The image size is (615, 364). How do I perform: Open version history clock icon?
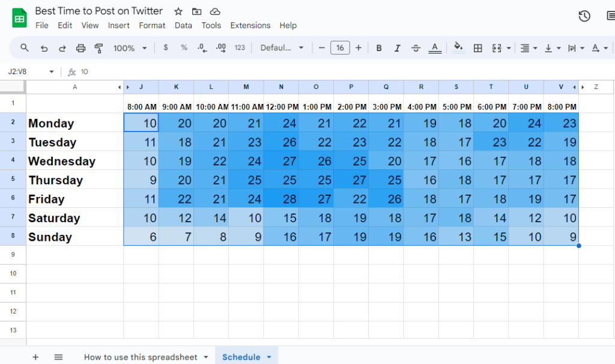584,16
